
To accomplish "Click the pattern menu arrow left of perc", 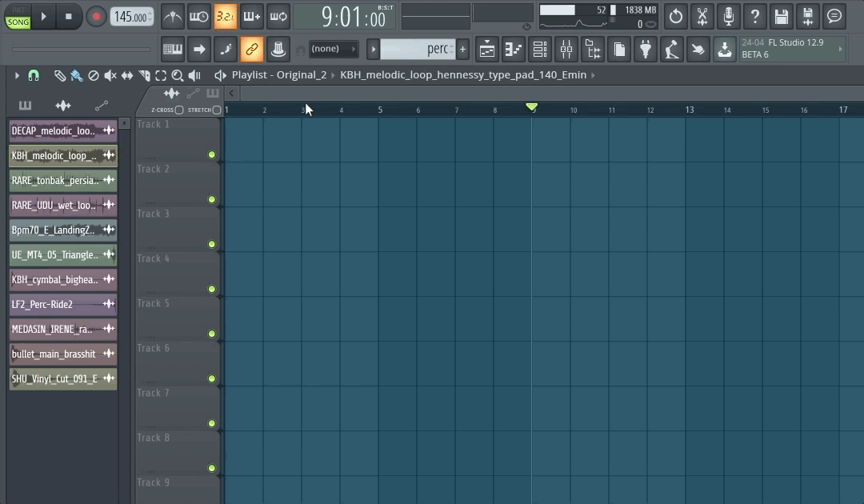I will tap(373, 49).
